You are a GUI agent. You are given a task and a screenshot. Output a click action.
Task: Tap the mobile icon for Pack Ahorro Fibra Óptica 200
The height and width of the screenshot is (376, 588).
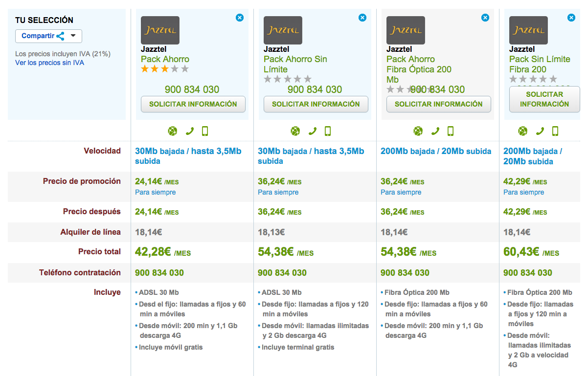451,131
